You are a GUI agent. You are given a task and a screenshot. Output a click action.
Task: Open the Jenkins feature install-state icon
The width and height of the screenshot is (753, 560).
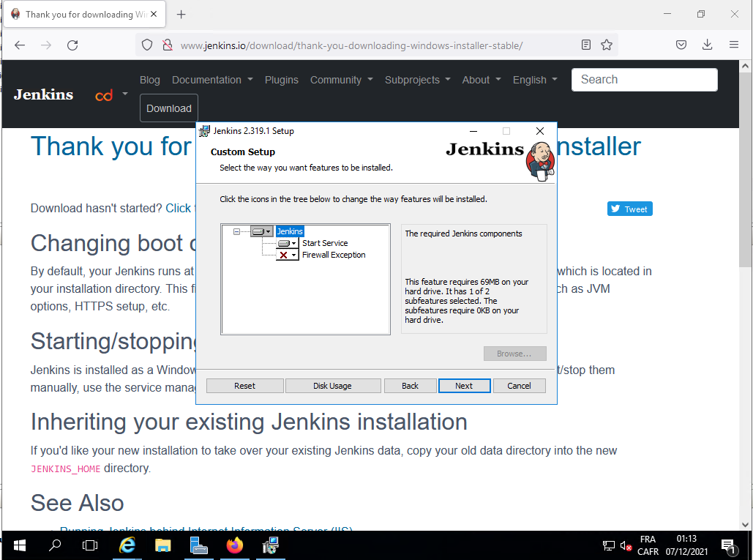261,231
